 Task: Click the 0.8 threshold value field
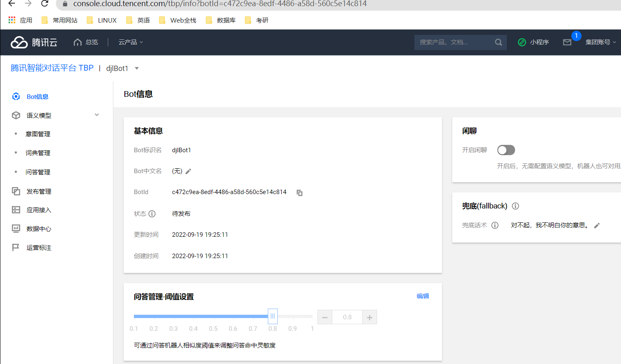tap(347, 317)
